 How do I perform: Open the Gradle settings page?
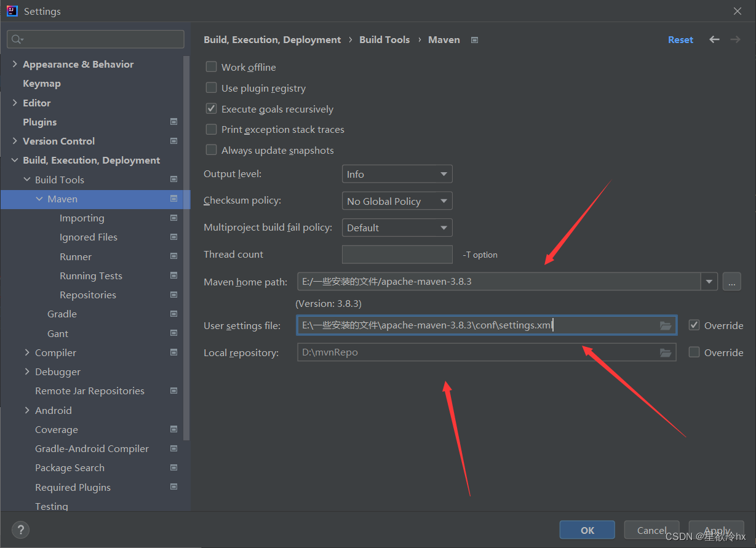tap(62, 314)
